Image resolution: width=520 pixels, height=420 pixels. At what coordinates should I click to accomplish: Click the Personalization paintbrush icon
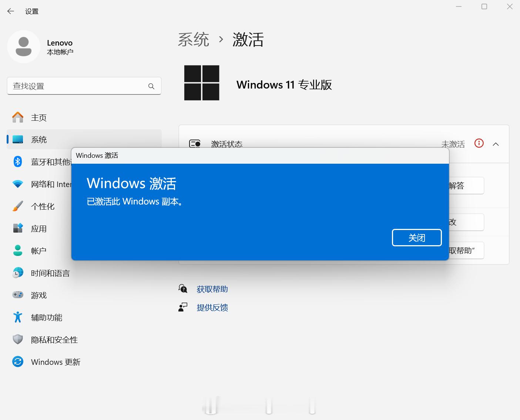tap(18, 206)
